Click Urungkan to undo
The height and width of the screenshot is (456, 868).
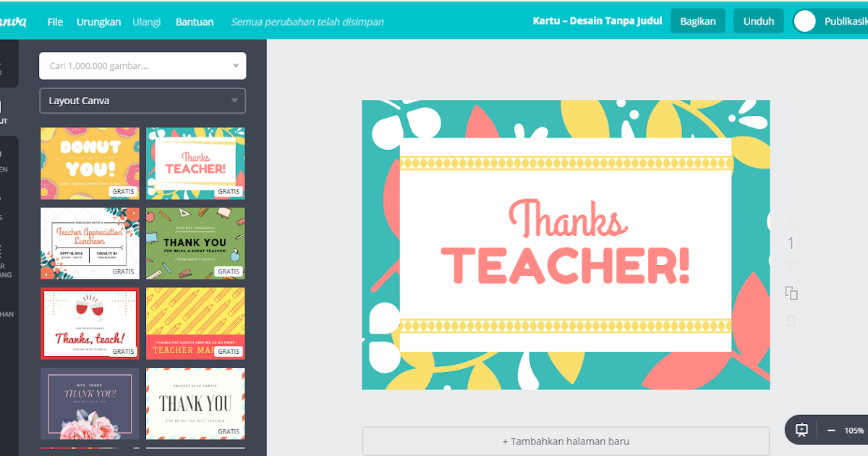(98, 22)
